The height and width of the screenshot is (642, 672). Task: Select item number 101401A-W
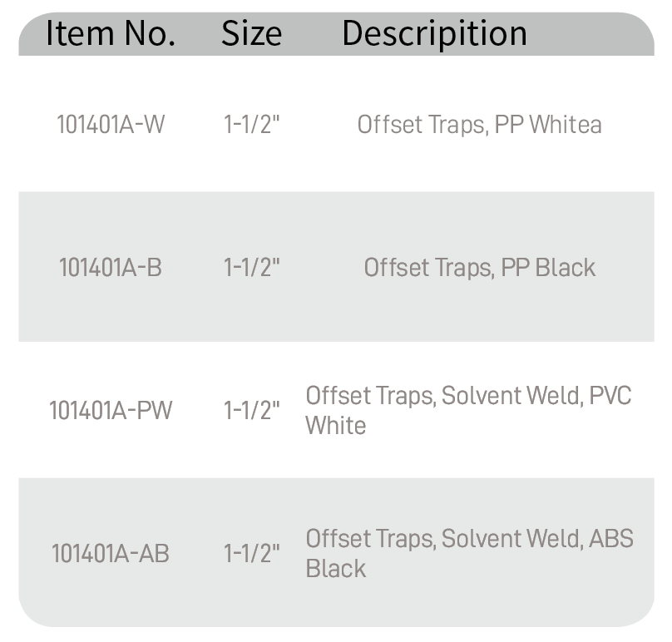[x=111, y=124]
